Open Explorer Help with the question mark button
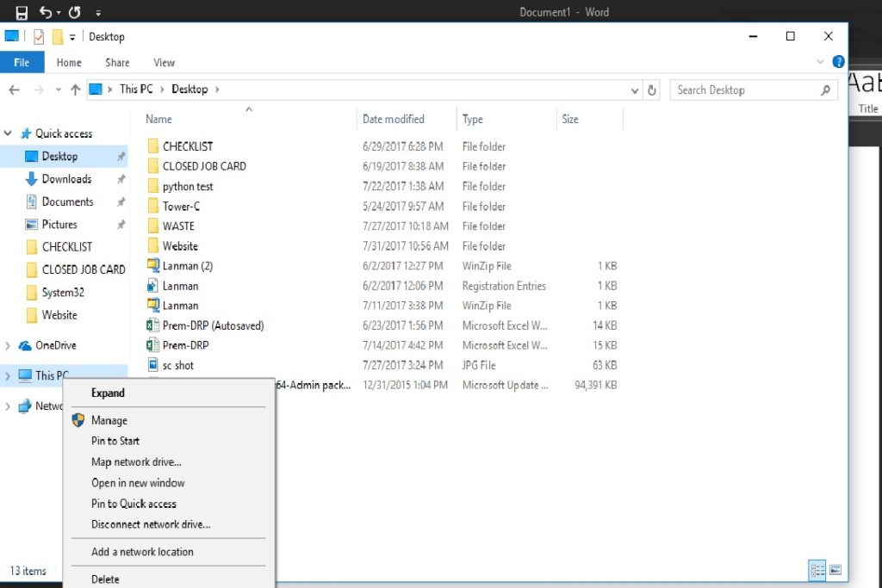Image resolution: width=882 pixels, height=588 pixels. click(838, 61)
